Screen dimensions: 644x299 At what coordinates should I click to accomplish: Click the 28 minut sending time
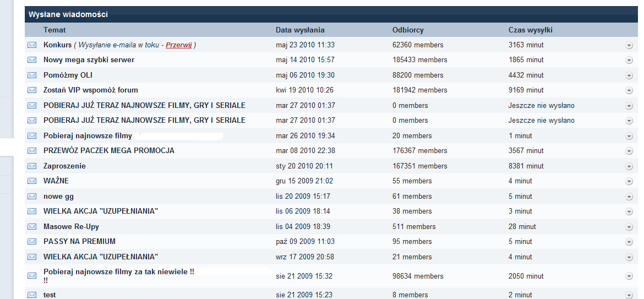pyautogui.click(x=522, y=227)
